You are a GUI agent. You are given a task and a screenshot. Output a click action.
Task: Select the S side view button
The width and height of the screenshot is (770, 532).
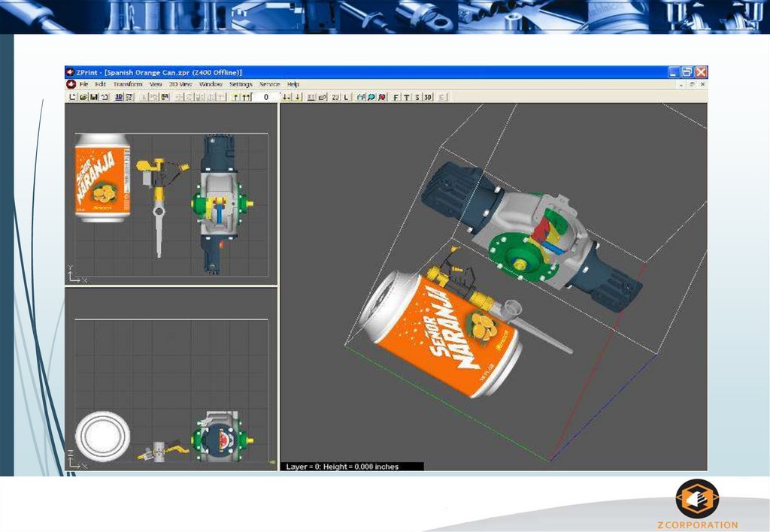417,97
